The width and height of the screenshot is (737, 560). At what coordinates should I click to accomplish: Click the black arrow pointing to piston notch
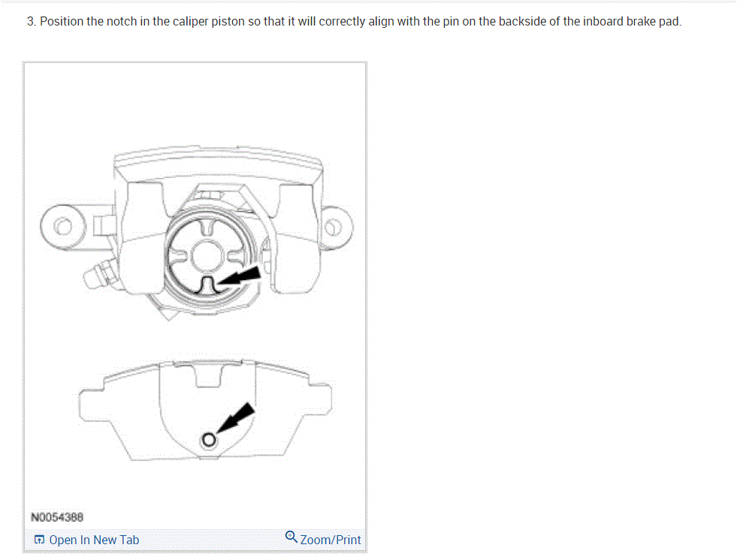tap(240, 276)
